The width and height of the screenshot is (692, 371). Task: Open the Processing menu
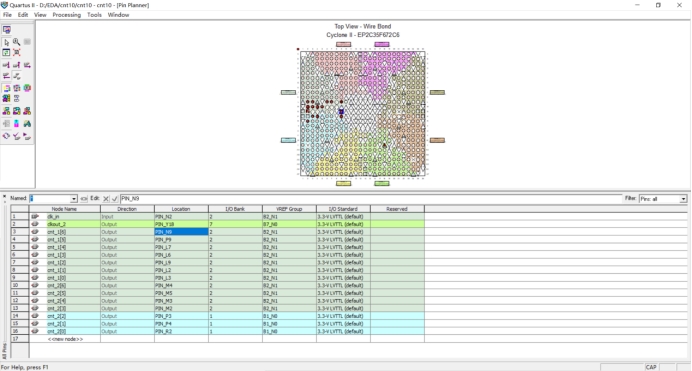[x=67, y=15]
